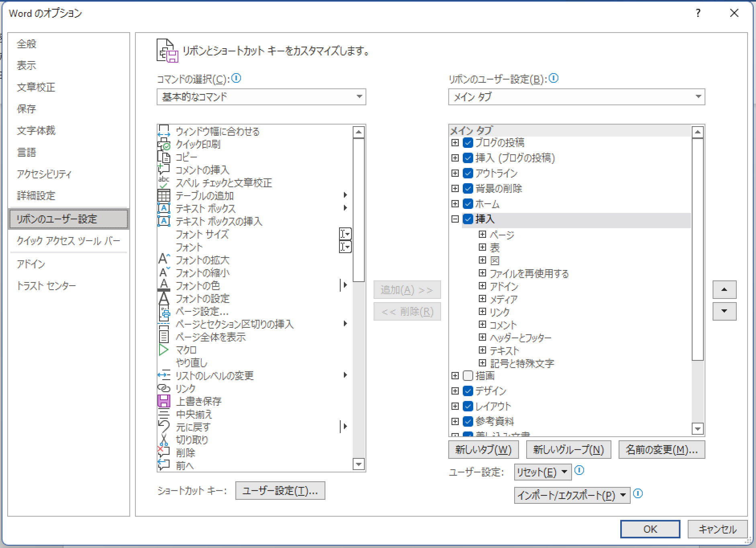Select the テキスト ボックスの挿入 icon
Image resolution: width=756 pixels, height=548 pixels.
click(163, 221)
